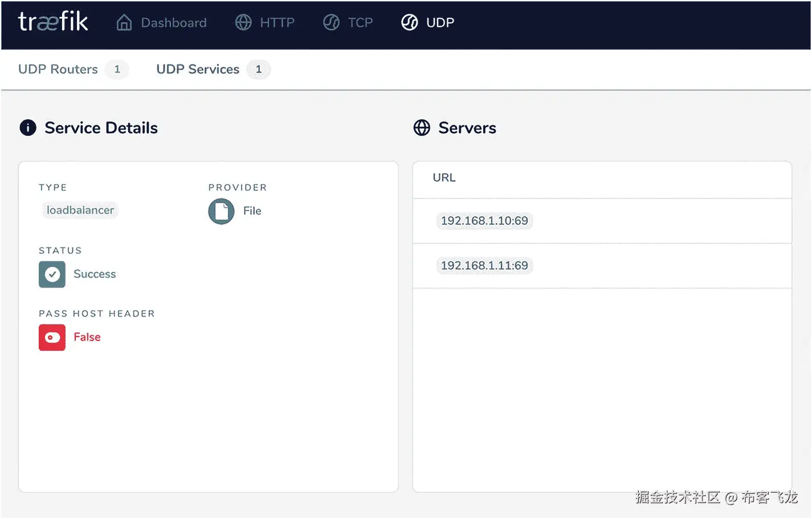Click the UDP Services count badge
This screenshot has height=519, width=812.
259,70
